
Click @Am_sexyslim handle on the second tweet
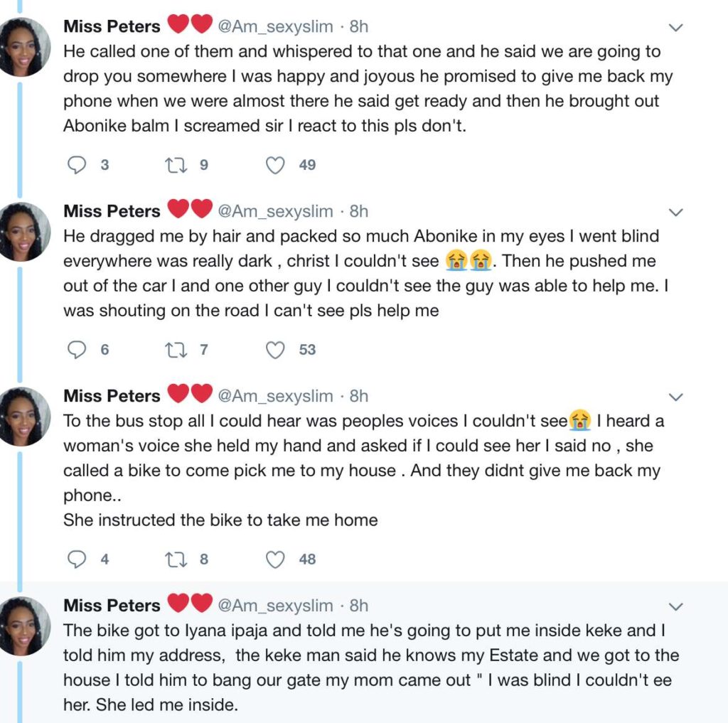(274, 211)
